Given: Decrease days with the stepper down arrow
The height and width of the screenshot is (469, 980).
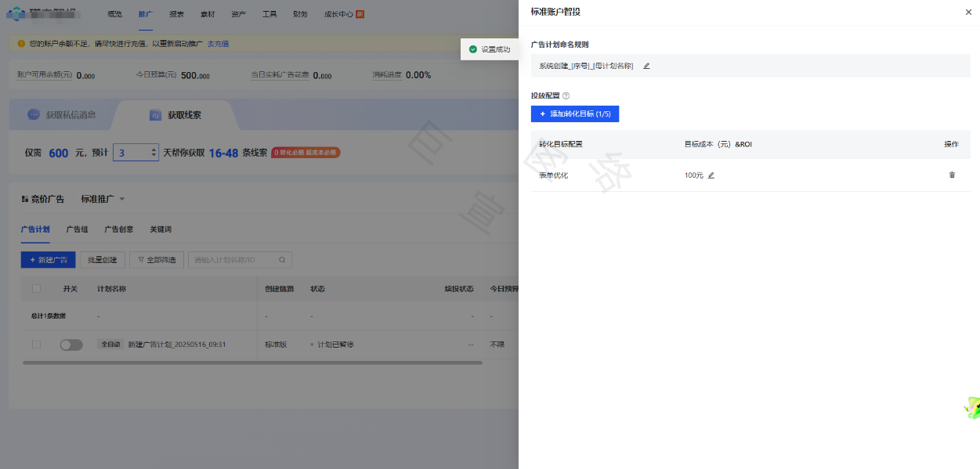Looking at the screenshot, I should pos(154,157).
